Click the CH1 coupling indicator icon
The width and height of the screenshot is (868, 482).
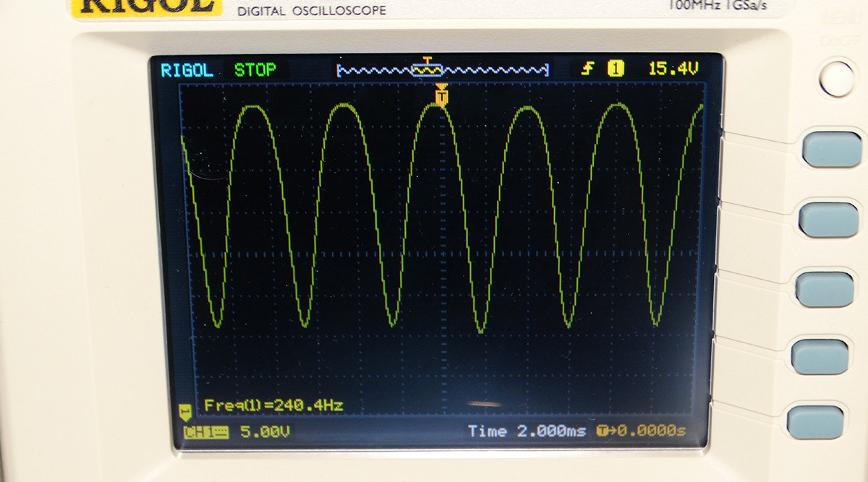pos(205,433)
